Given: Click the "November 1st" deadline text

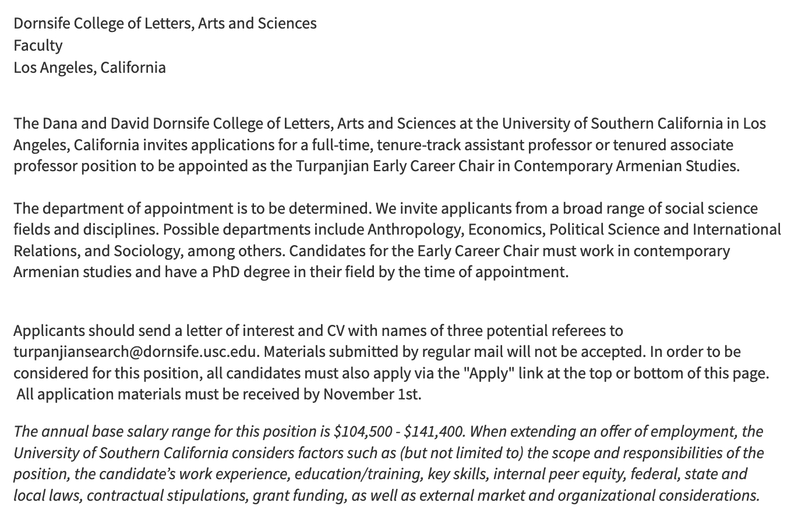Looking at the screenshot, I should pos(370,394).
